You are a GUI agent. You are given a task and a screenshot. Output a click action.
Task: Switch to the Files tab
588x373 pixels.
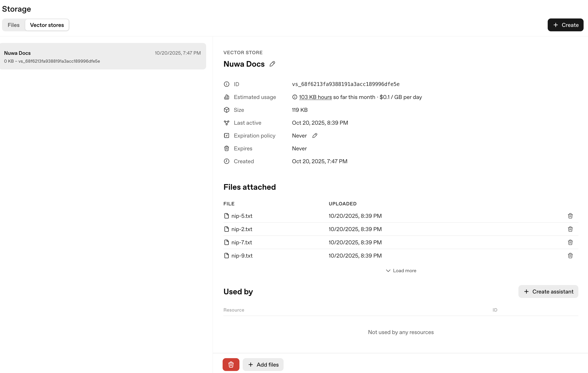[x=13, y=25]
